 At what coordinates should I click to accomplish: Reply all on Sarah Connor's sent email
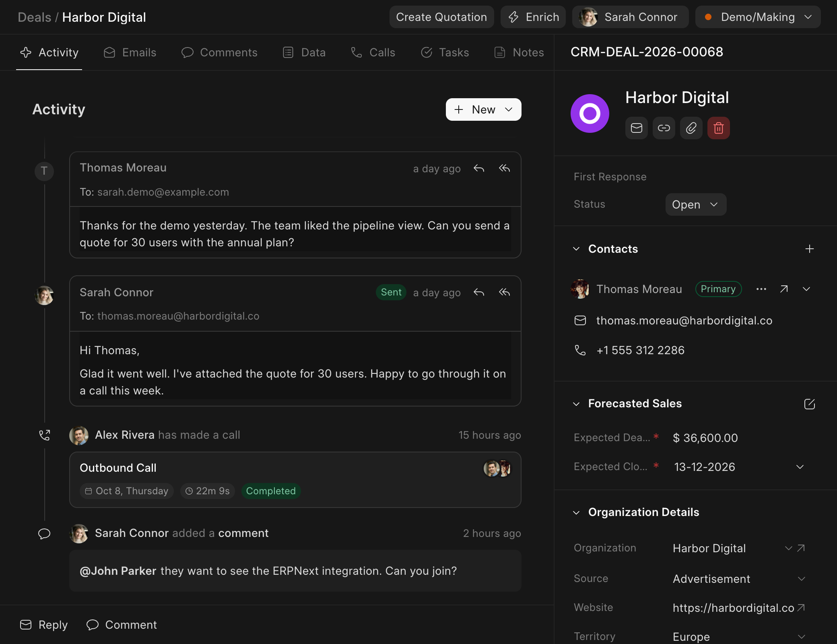pos(504,293)
